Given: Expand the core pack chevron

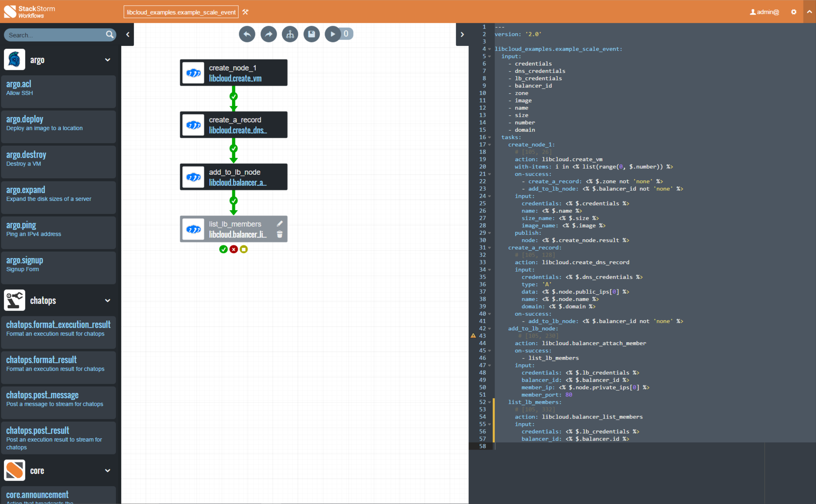Looking at the screenshot, I should (107, 470).
